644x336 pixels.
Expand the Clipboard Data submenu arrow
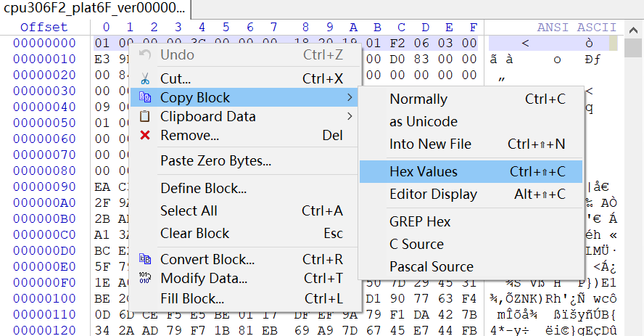coord(350,116)
